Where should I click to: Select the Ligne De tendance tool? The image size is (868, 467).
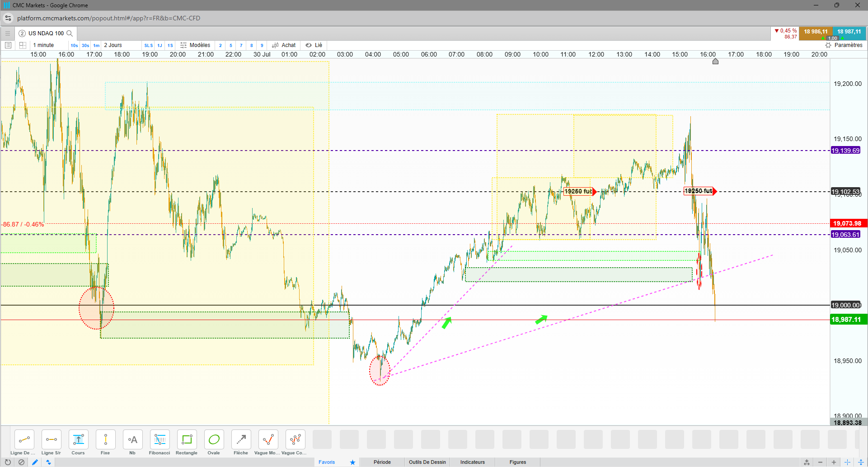pos(24,443)
